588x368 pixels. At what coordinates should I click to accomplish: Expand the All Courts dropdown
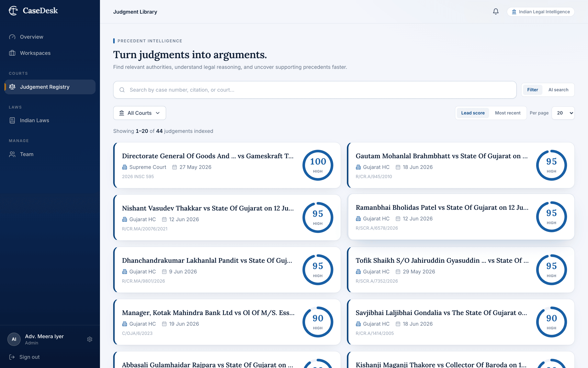click(x=139, y=113)
